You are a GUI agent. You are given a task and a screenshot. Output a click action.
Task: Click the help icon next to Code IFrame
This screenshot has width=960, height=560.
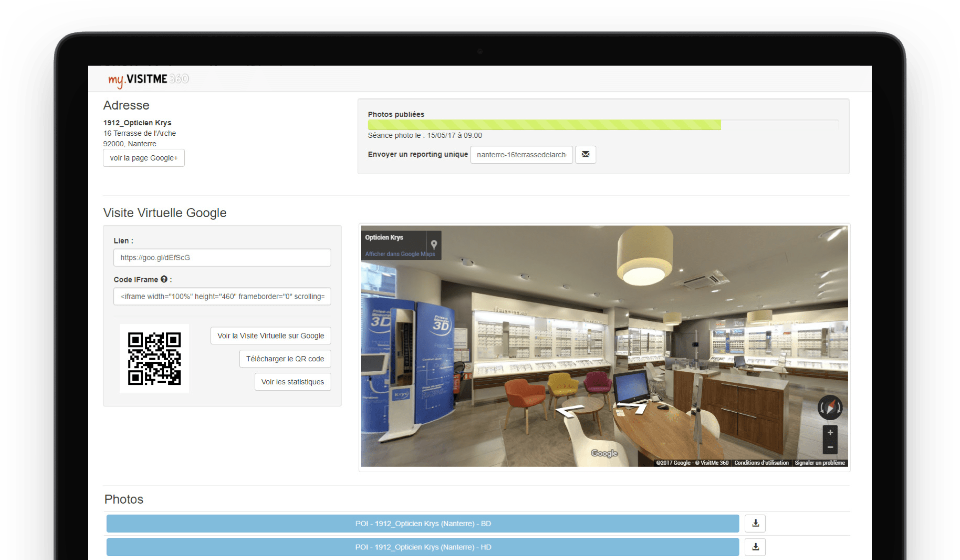164,280
